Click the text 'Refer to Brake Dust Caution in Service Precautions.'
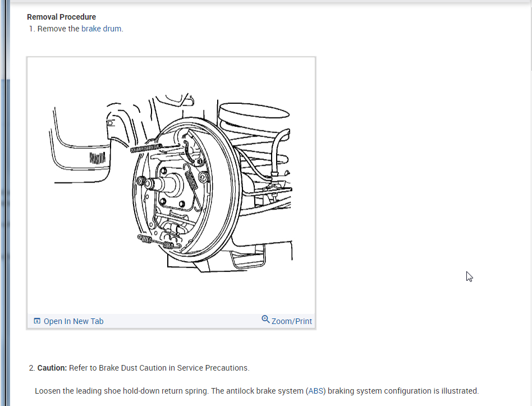 [x=159, y=368]
